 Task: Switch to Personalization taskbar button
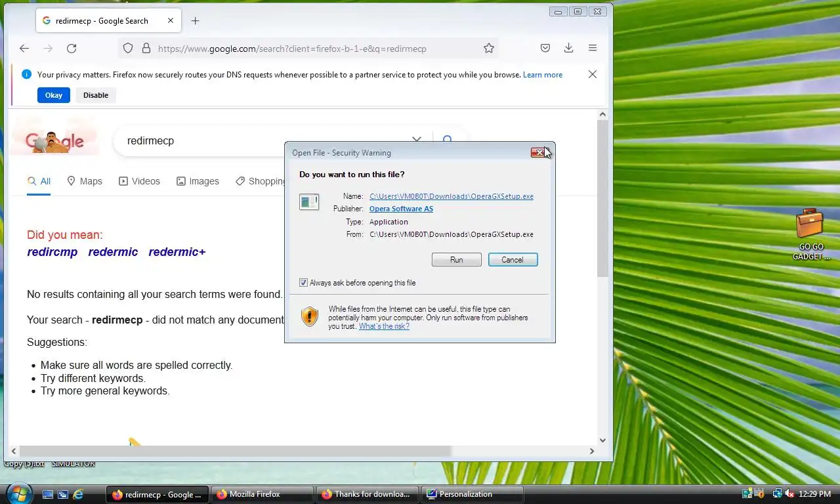(472, 494)
